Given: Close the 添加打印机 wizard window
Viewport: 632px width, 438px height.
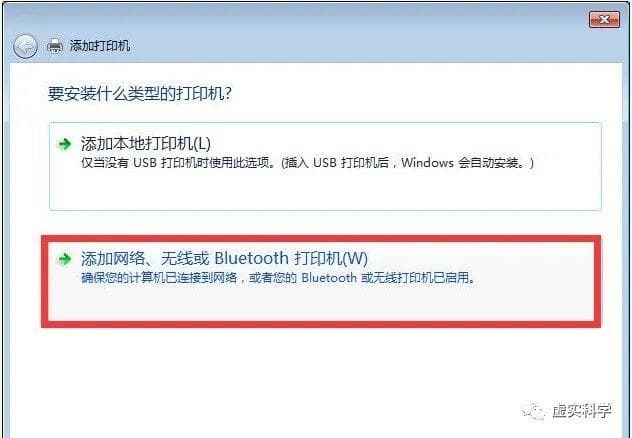Looking at the screenshot, I should coord(604,19).
